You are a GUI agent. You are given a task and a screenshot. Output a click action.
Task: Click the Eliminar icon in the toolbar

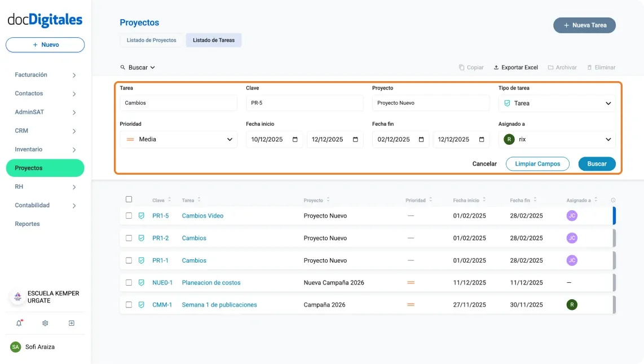(590, 67)
